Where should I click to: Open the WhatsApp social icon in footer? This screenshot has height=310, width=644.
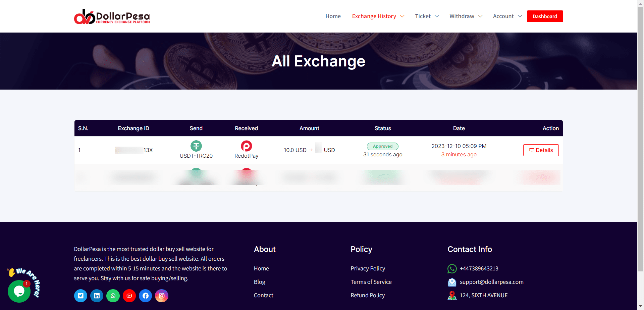click(113, 296)
